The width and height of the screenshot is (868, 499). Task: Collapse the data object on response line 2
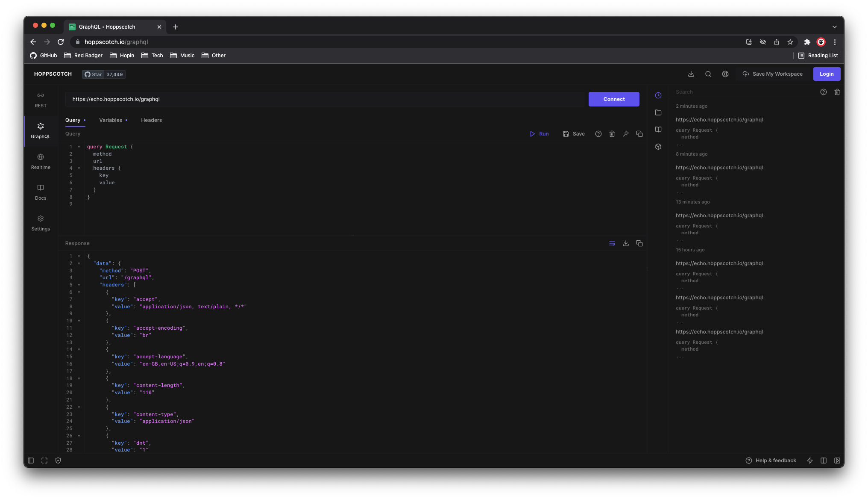pyautogui.click(x=79, y=263)
